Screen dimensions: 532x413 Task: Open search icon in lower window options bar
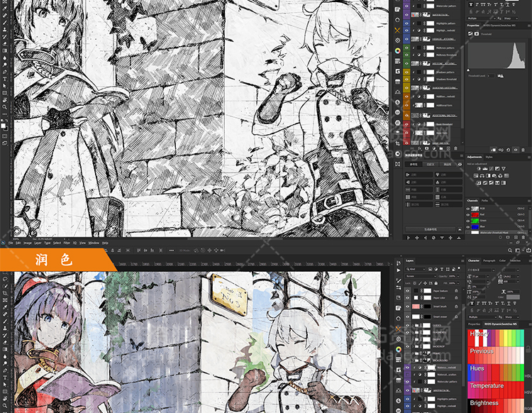coord(510,250)
